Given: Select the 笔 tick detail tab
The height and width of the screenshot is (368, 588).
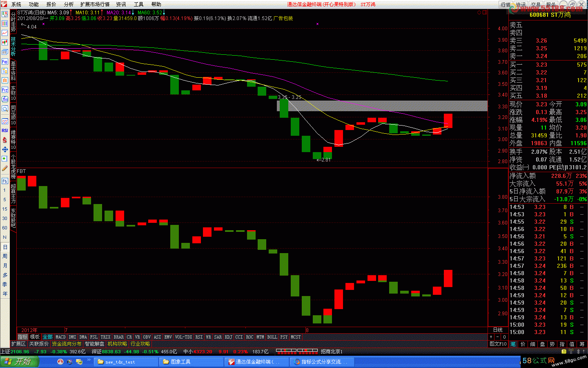Looking at the screenshot, I should tap(513, 344).
